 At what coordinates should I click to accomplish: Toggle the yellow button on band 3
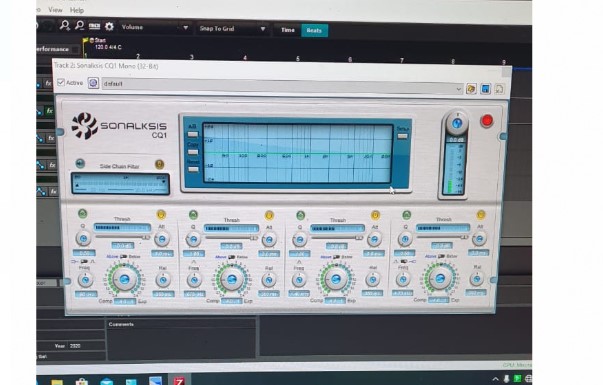click(375, 215)
